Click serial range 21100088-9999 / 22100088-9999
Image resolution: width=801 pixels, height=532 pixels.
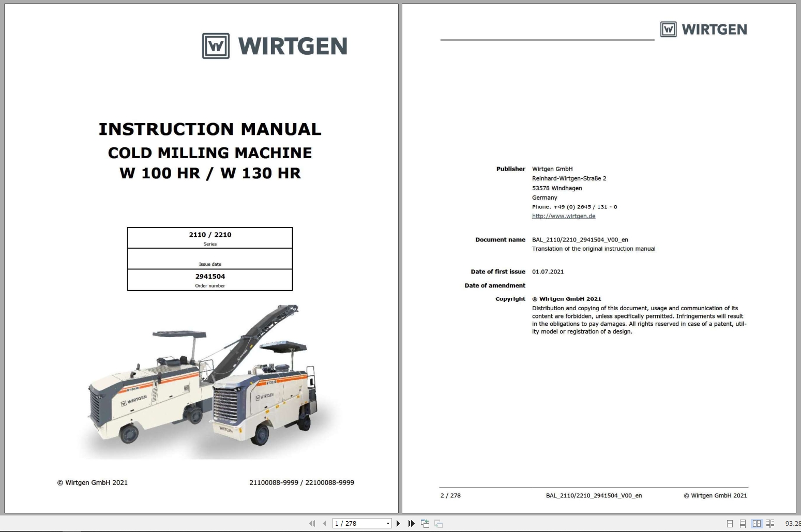pos(301,482)
